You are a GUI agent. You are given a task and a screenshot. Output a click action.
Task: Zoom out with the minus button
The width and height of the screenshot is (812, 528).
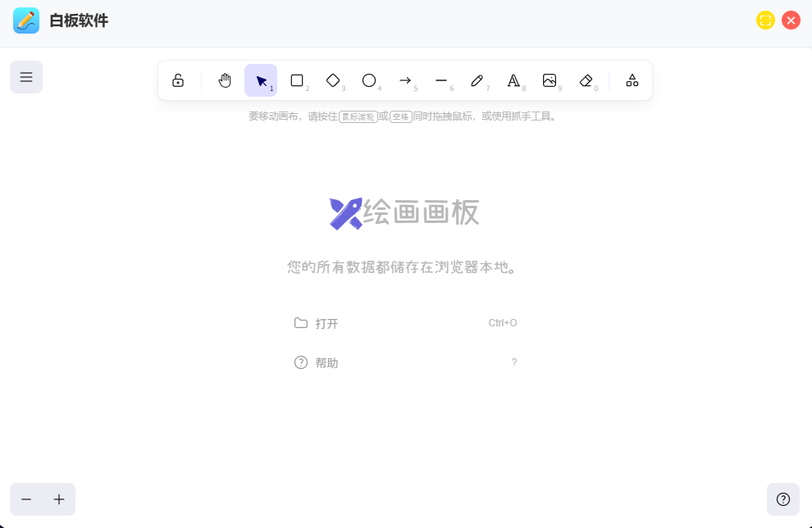26,499
